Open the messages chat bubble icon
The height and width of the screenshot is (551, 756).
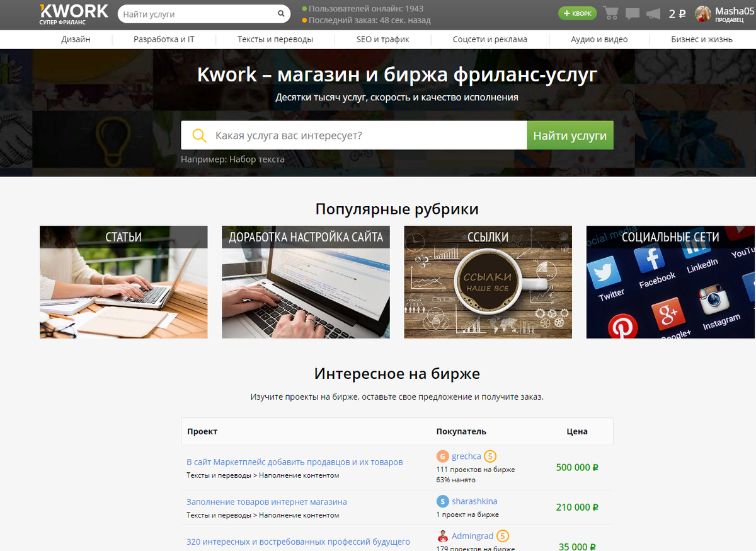(x=633, y=14)
